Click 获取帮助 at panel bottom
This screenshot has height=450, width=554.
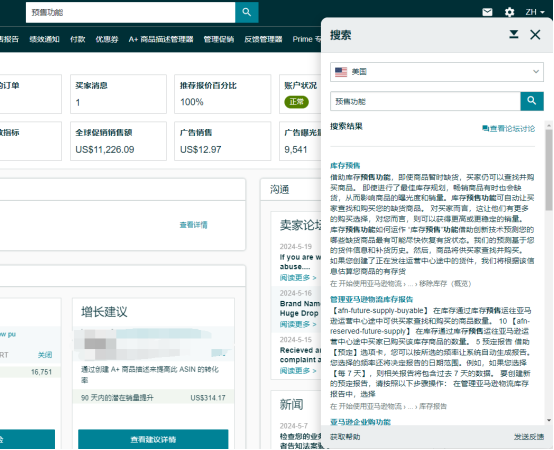[345, 437]
